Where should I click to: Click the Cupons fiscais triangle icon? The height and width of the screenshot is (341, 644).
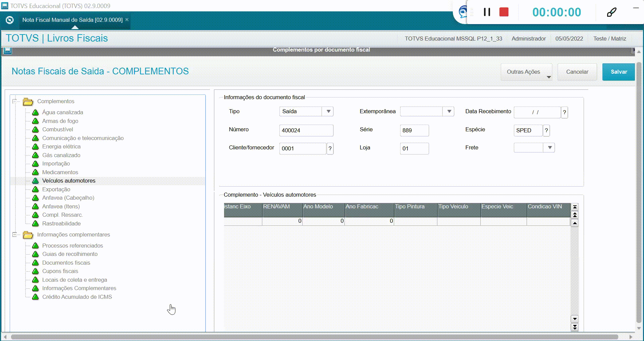(x=36, y=271)
